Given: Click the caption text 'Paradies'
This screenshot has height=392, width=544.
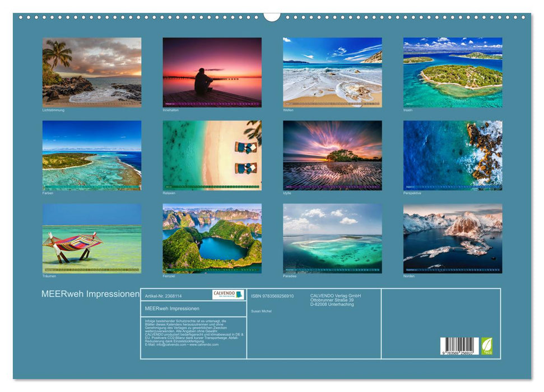Looking at the screenshot, I should 290,276.
